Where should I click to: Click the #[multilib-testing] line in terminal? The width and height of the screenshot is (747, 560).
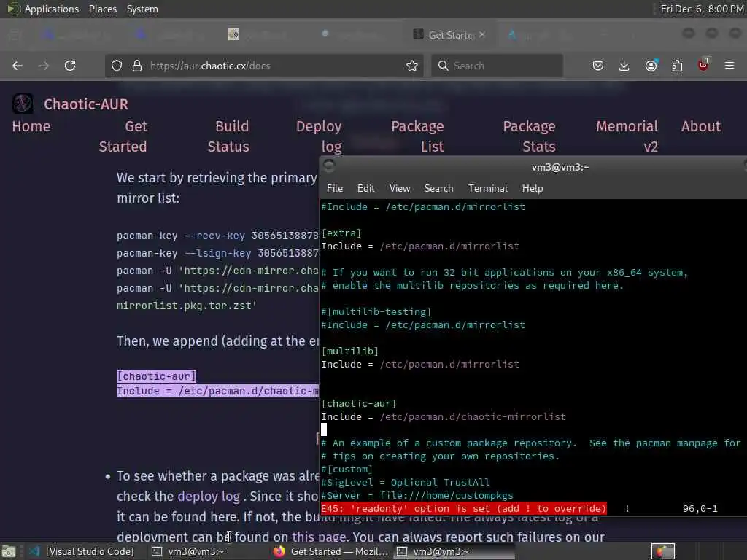tap(376, 311)
